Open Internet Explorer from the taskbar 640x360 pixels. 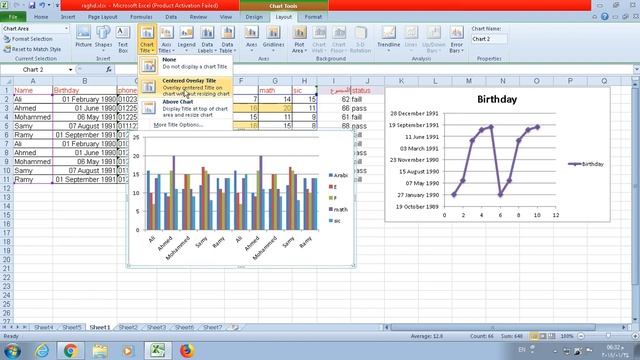42,351
